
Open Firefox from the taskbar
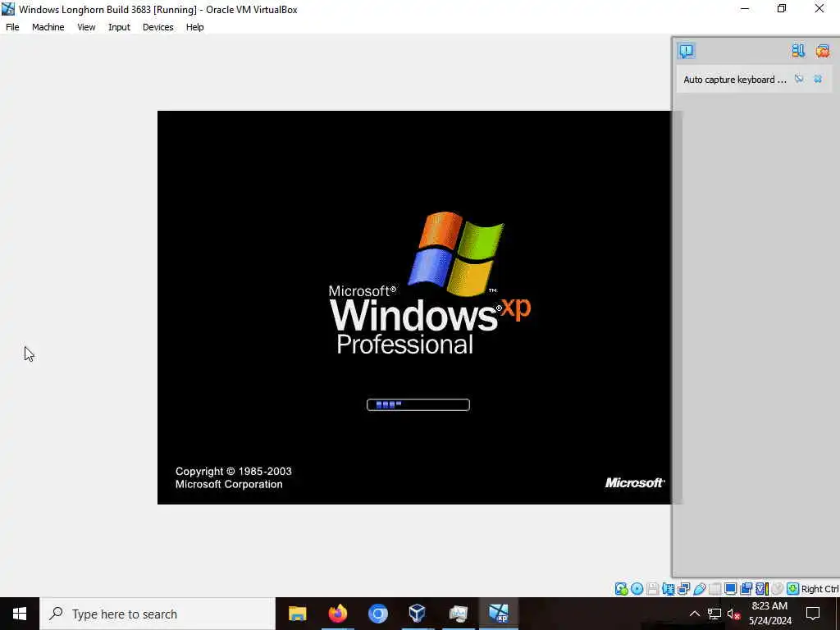(x=337, y=614)
